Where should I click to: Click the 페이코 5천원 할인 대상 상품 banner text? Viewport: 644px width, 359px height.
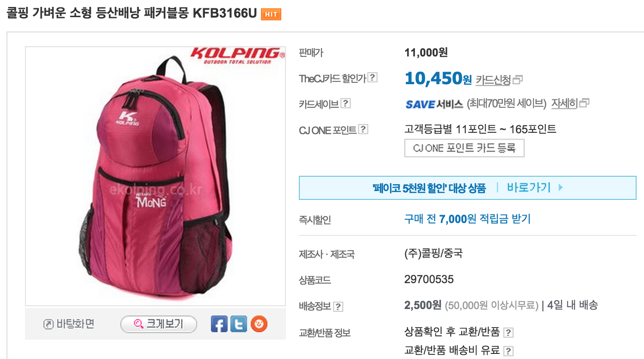pos(429,188)
